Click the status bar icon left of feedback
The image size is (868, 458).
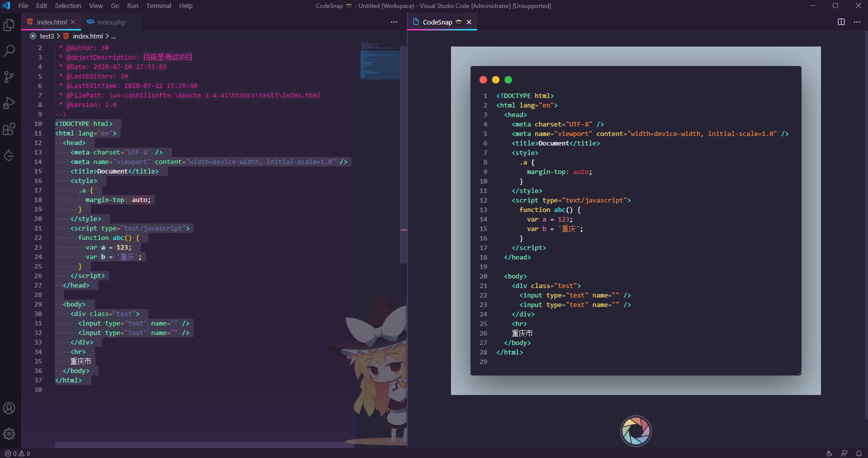[829, 453]
